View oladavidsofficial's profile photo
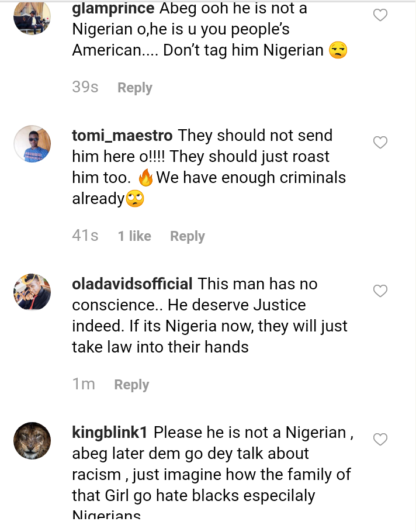 (x=32, y=292)
